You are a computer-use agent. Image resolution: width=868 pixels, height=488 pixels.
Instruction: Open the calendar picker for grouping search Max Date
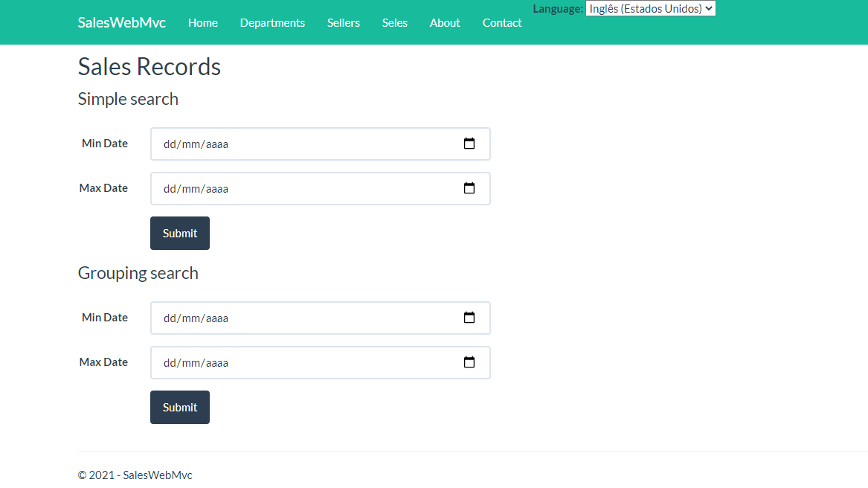point(469,362)
